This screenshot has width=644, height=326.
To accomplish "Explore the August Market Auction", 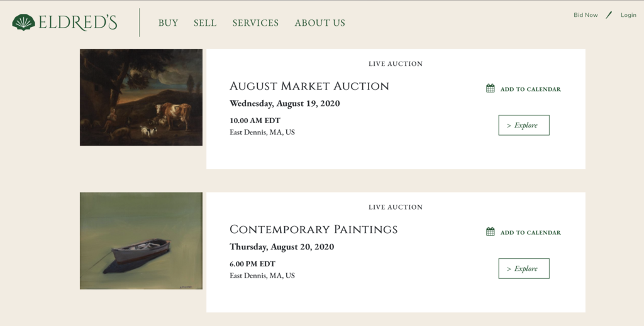I will [523, 125].
